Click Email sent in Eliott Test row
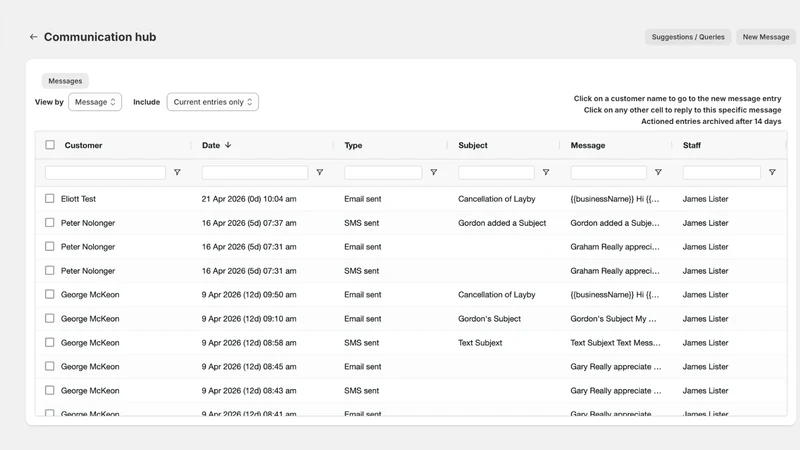 362,199
